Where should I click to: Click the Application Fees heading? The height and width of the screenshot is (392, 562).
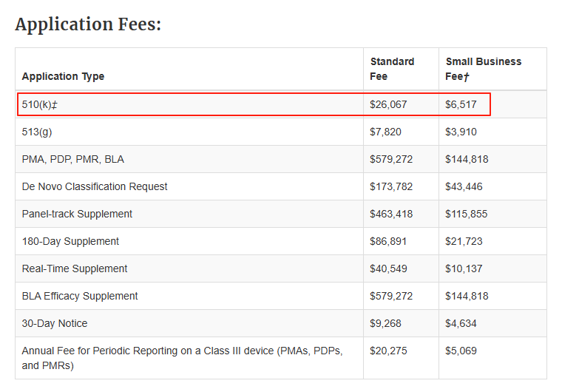pyautogui.click(x=88, y=24)
